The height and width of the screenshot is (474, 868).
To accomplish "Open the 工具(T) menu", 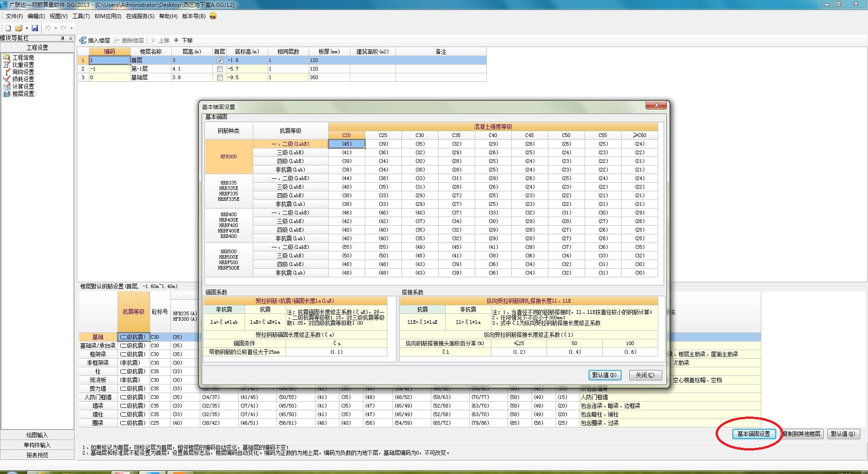I will point(81,16).
